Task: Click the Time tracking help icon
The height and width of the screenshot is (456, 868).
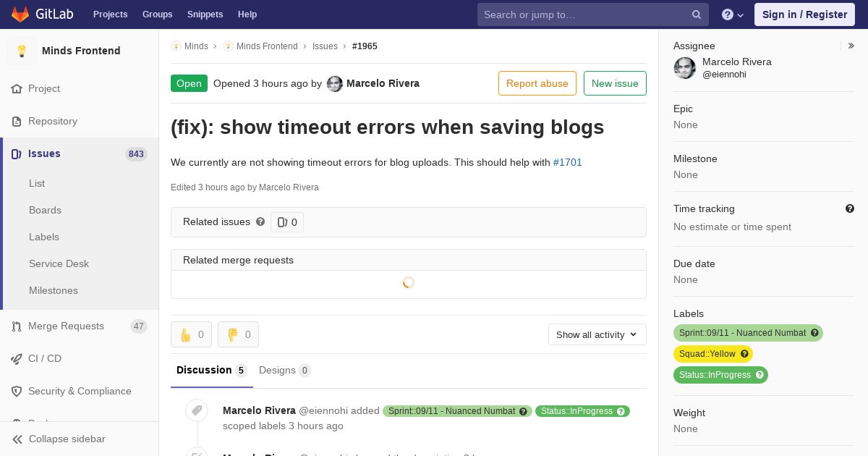Action: click(x=850, y=208)
